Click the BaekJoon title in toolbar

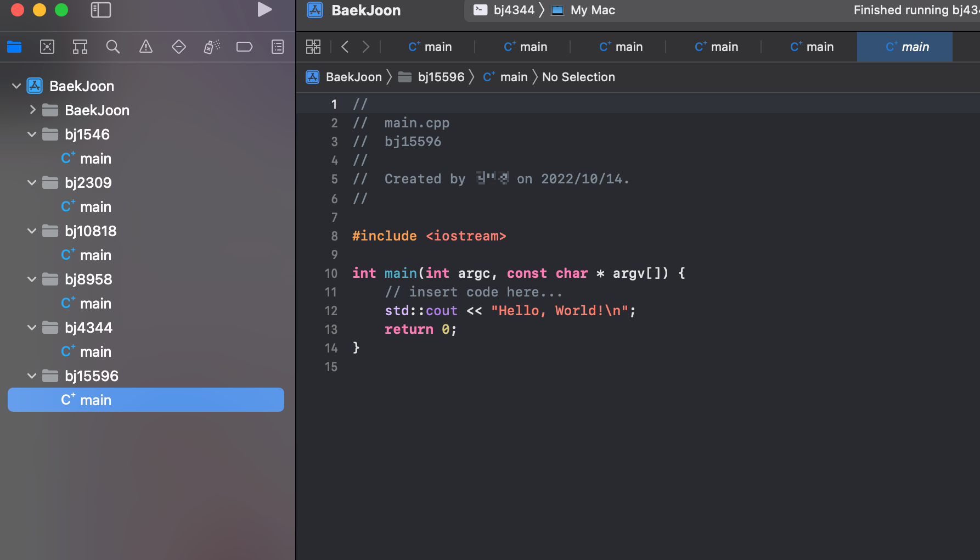(366, 10)
